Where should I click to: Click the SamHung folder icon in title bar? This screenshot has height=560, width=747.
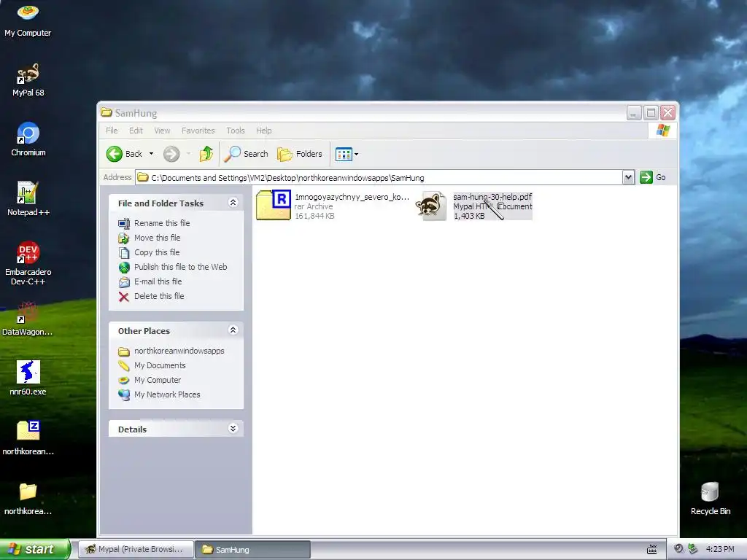(x=107, y=112)
